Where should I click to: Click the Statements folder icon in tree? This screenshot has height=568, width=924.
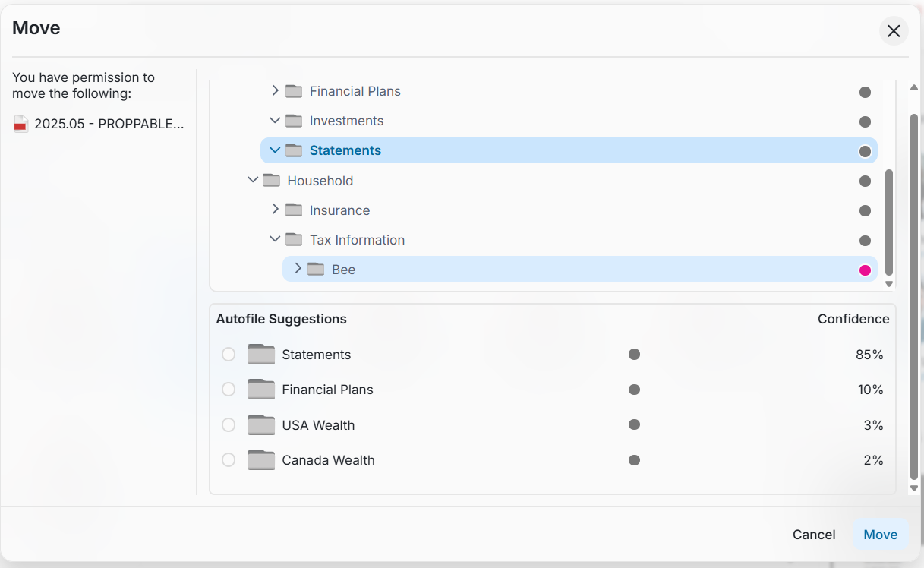coord(294,150)
